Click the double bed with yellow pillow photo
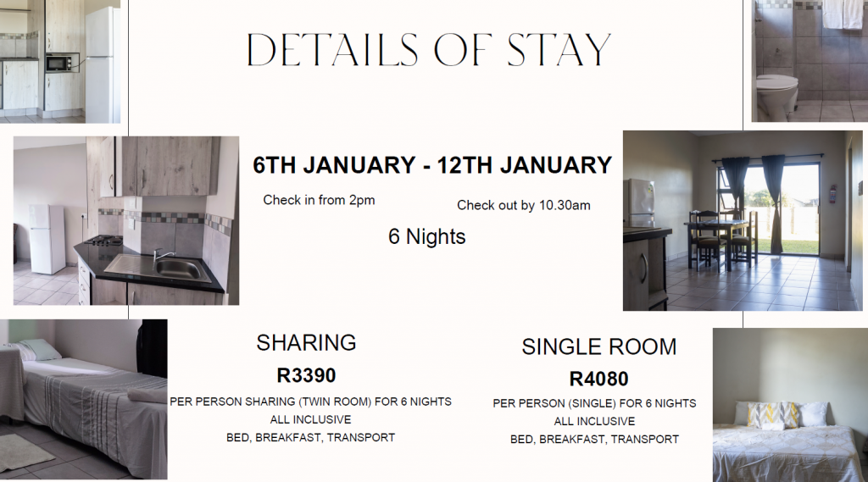The image size is (868, 482). [x=791, y=405]
